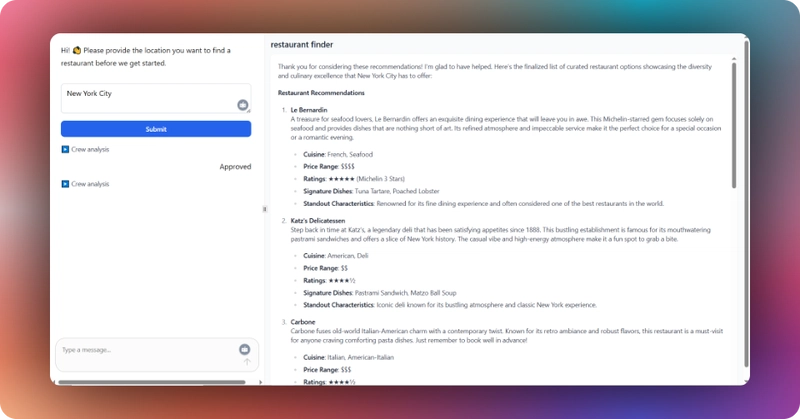The width and height of the screenshot is (800, 419).
Task: Send the message with the up-arrow icon
Action: coord(247,362)
